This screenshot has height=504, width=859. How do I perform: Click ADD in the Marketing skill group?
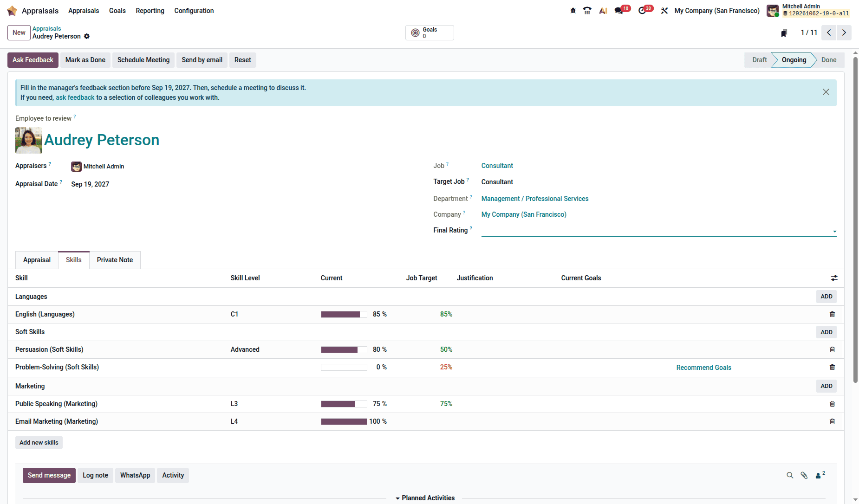coord(826,386)
